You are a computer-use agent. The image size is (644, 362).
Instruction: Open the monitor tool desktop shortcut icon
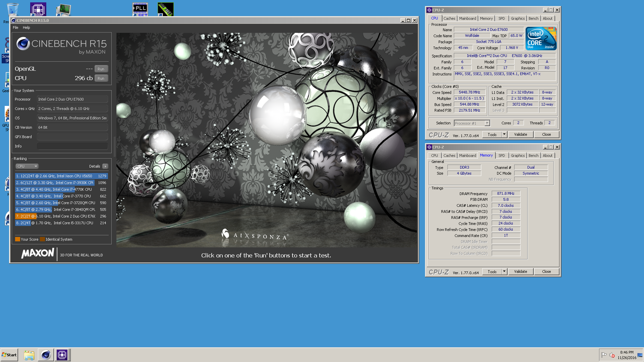pos(63,10)
